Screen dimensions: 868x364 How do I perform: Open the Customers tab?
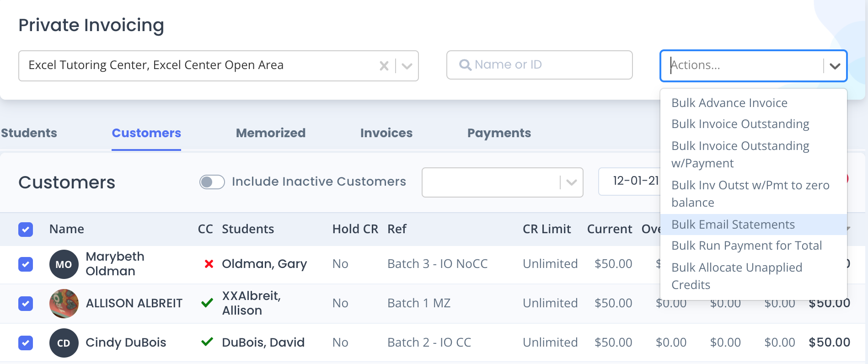pos(146,133)
